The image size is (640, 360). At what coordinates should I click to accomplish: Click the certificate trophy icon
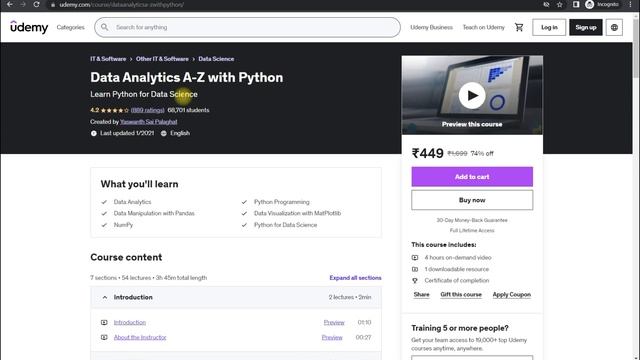[x=415, y=280]
